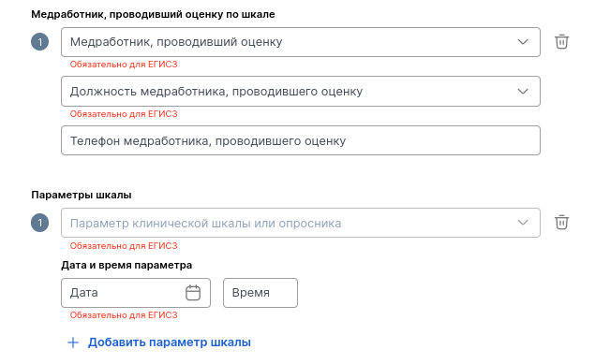Focus the Время input field
Viewport: 595px width, 364px height.
(x=260, y=293)
